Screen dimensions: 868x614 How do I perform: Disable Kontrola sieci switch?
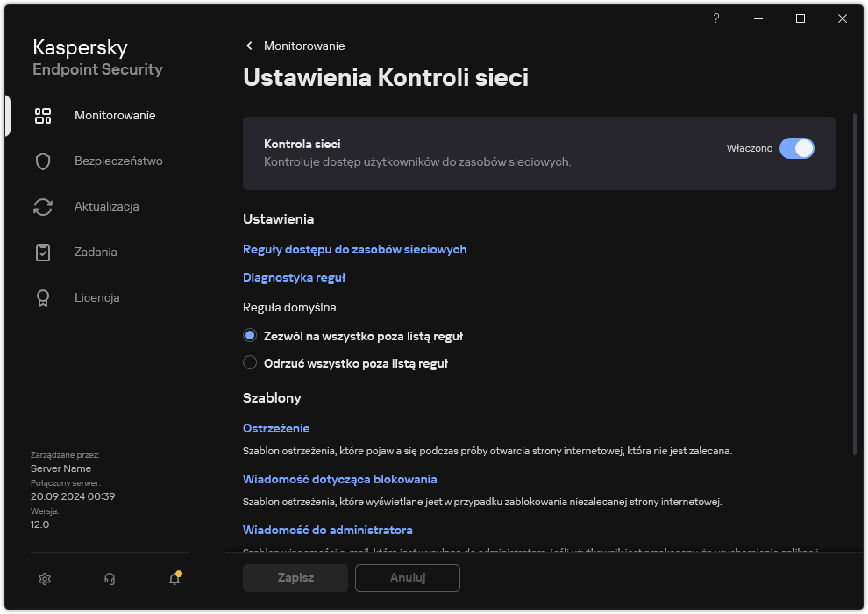click(797, 148)
